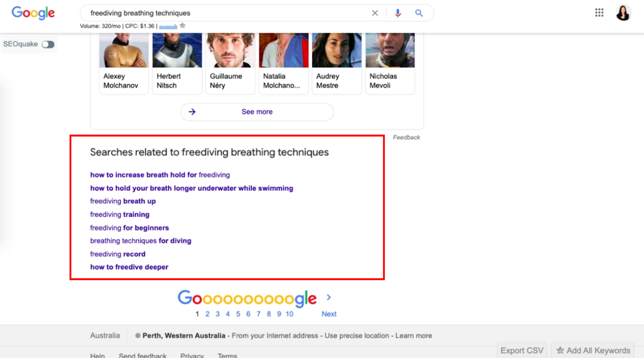Go to results page 5

click(238, 314)
